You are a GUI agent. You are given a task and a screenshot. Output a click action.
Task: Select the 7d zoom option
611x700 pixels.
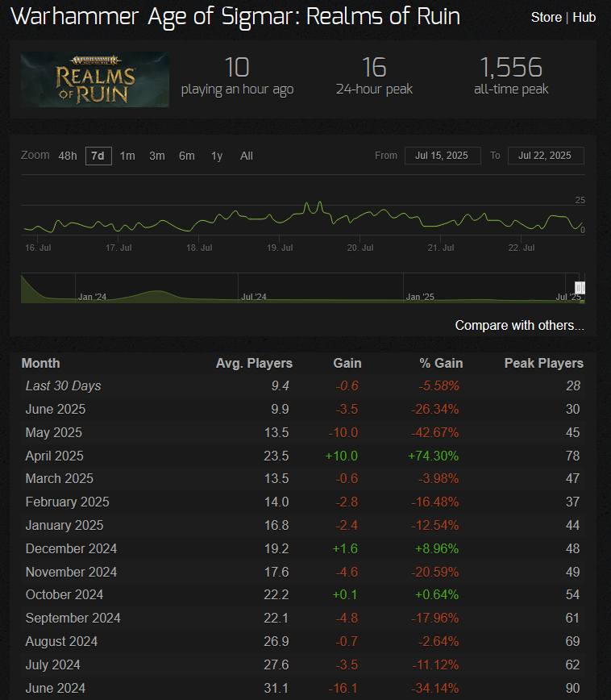98,156
